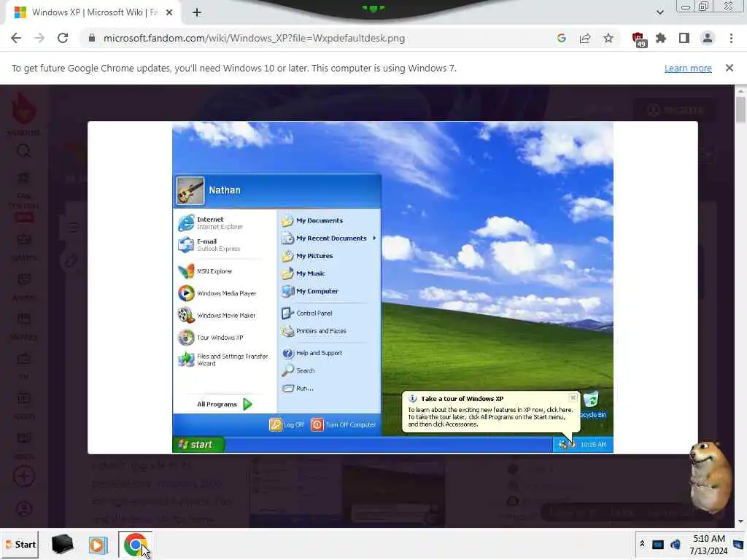Click the search magnifier in Fandom sidebar
The height and width of the screenshot is (560, 747).
(x=24, y=152)
